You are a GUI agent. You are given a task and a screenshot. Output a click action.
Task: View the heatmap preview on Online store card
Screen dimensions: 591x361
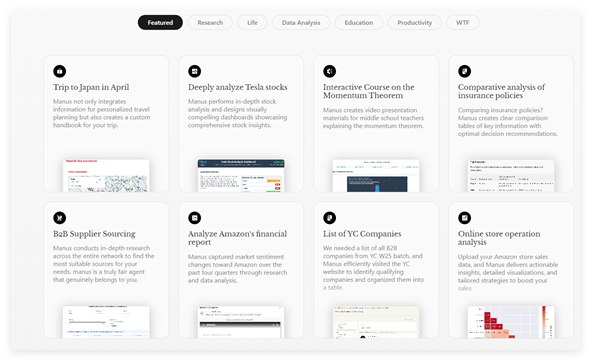coord(511,322)
